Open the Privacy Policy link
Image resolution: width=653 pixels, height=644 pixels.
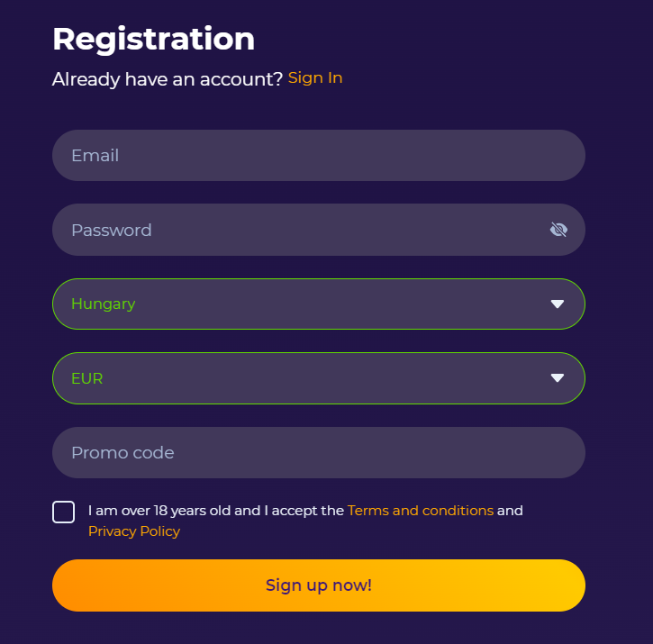(x=134, y=531)
